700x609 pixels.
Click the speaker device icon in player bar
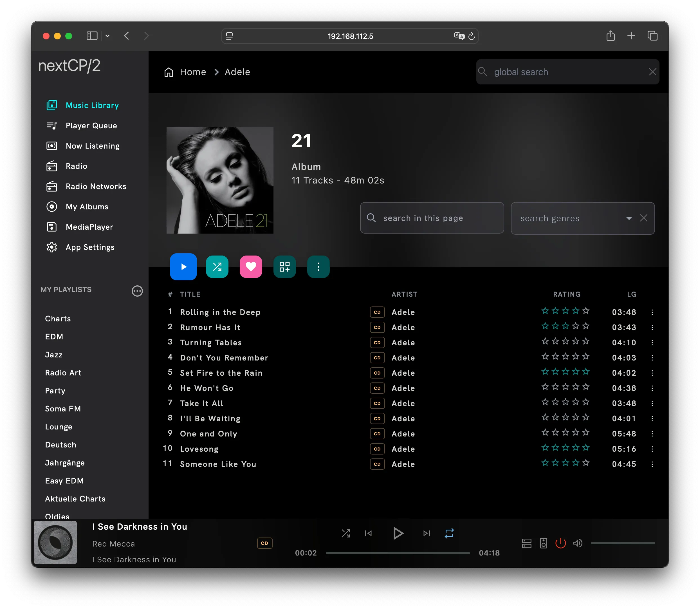(x=543, y=543)
